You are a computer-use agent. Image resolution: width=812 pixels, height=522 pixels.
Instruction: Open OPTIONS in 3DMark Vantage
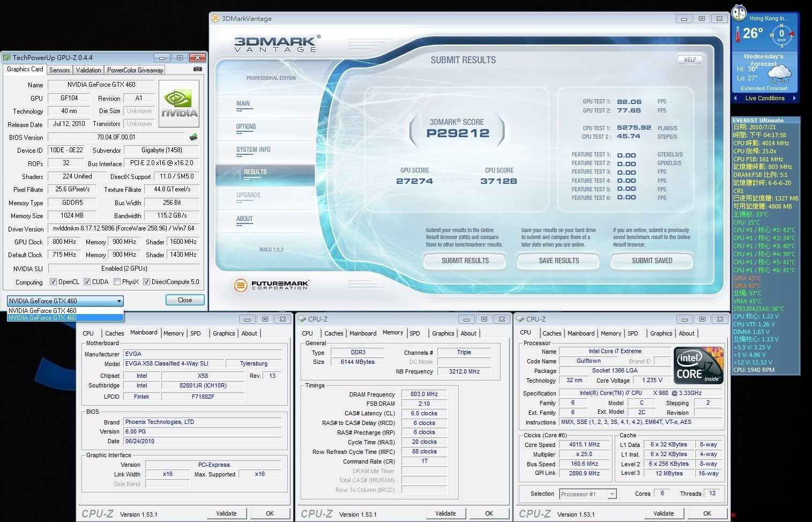(246, 126)
